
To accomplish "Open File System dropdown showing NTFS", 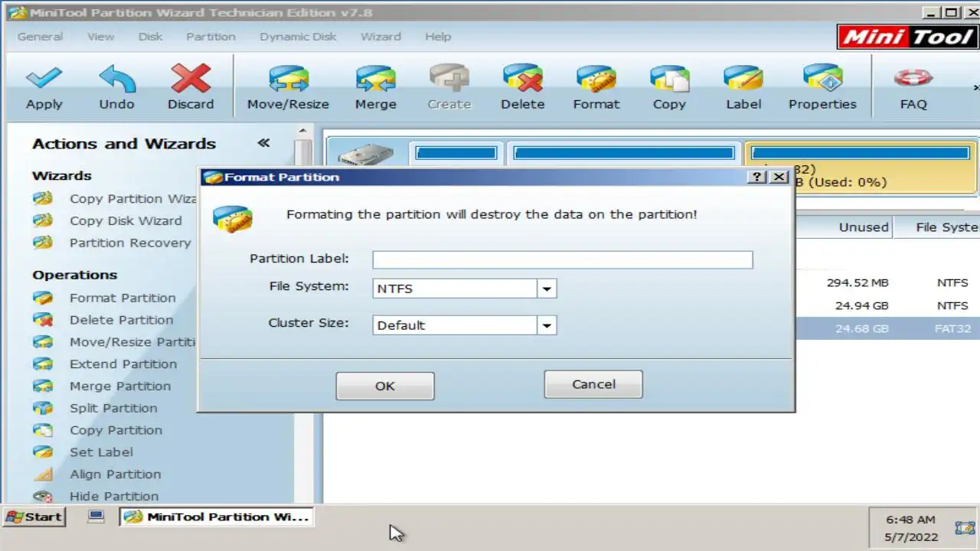I will (x=547, y=289).
